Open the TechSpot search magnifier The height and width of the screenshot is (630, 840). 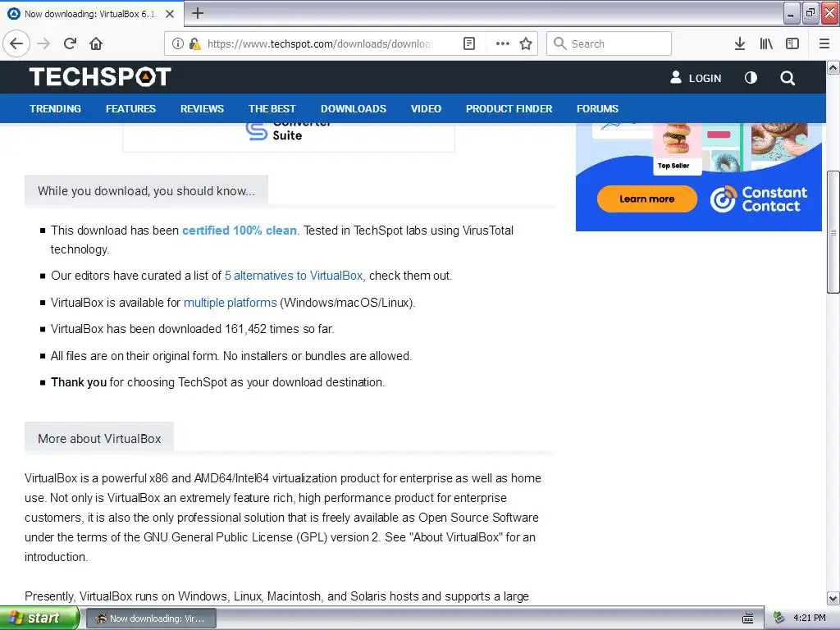[x=787, y=78]
